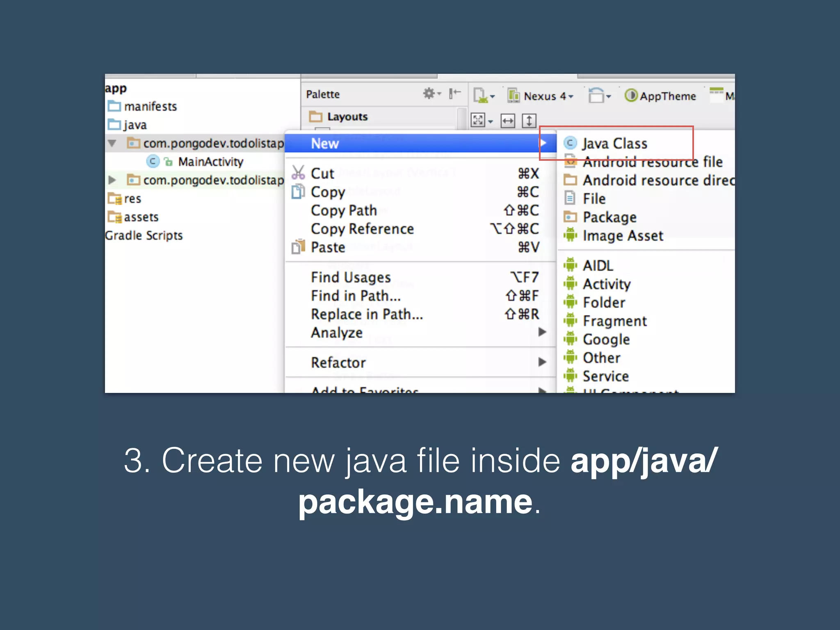The width and height of the screenshot is (840, 630).
Task: Open Palette settings gear dropdown
Action: click(432, 94)
